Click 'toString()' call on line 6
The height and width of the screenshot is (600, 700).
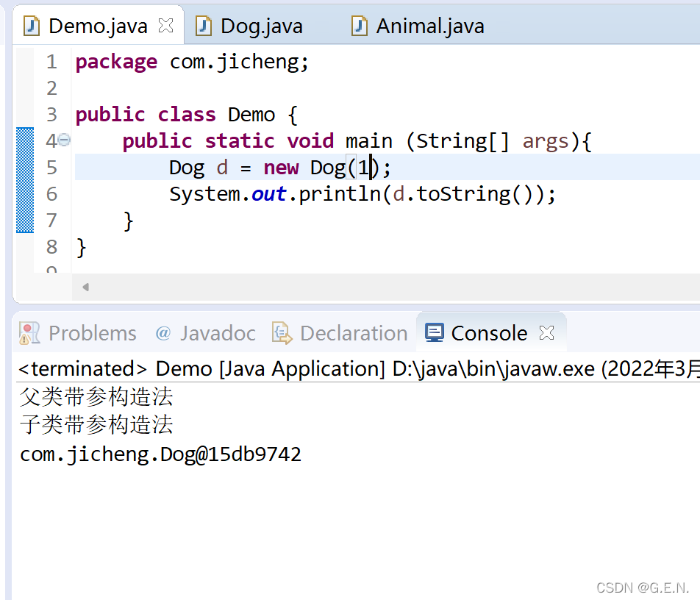click(474, 194)
